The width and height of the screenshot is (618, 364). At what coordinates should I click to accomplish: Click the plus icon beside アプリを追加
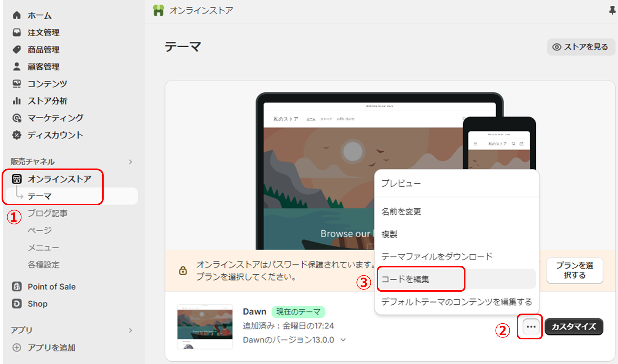pos(16,347)
